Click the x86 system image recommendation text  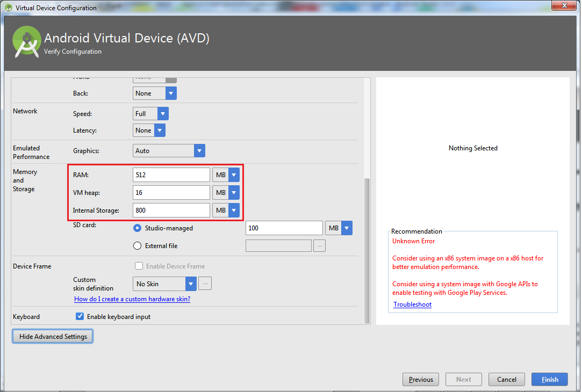pyautogui.click(x=468, y=263)
